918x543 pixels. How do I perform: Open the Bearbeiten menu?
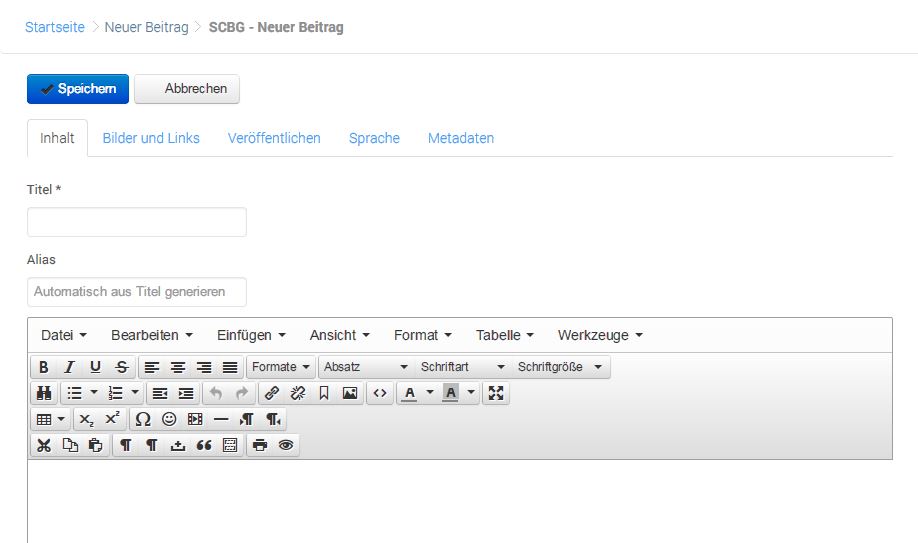point(152,336)
